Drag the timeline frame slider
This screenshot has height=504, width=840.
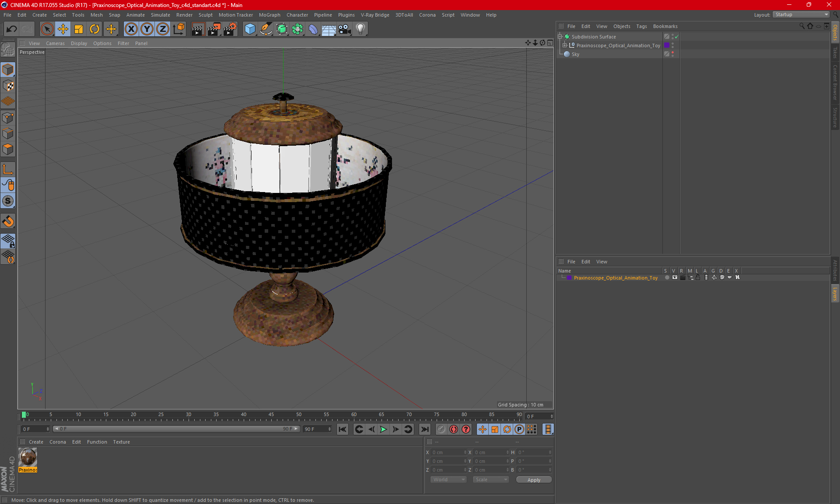24,415
